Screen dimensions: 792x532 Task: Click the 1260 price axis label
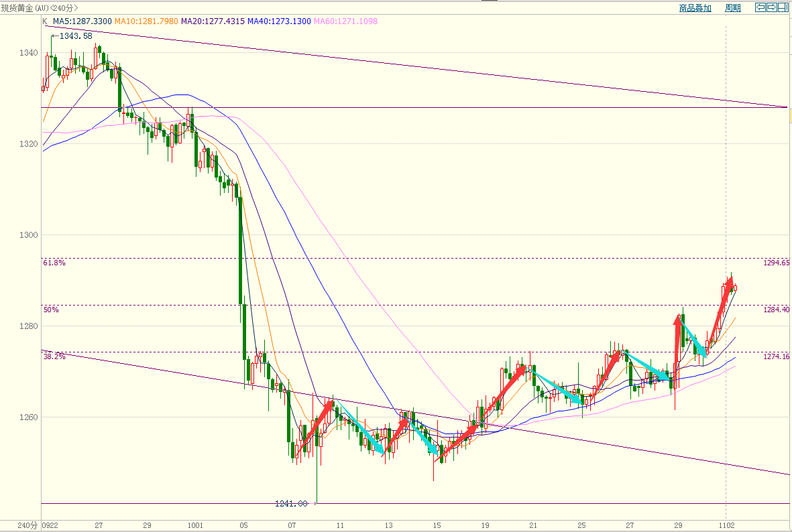click(28, 417)
